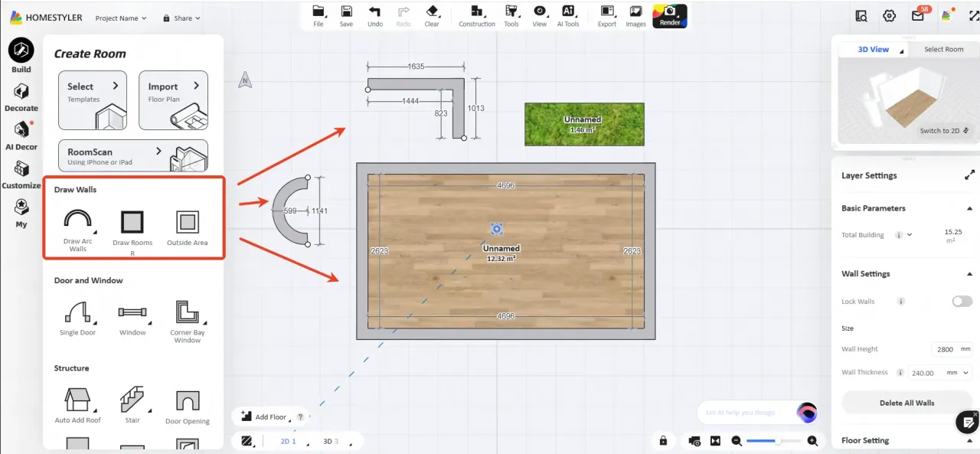Open the Decorate sidebar section
This screenshot has height=454, width=980.
point(21,96)
